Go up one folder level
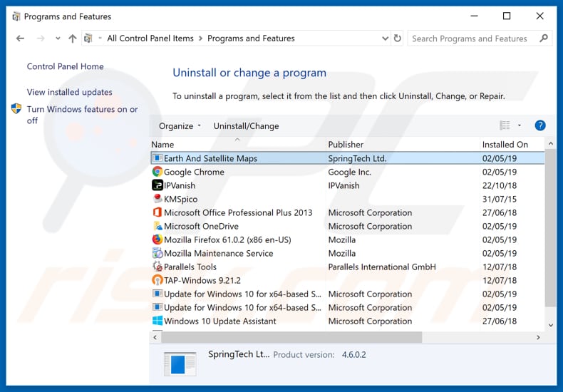563x392 pixels. 73,38
